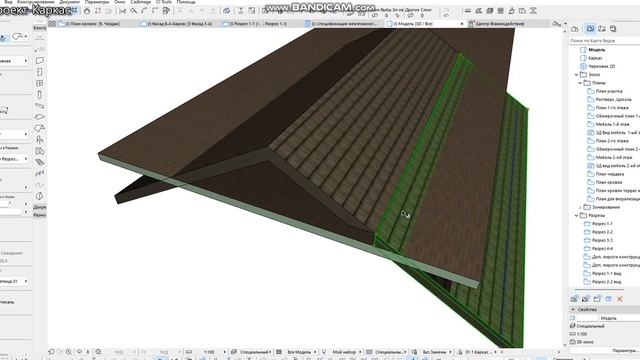640x360 pixels.
Task: Select the Beam tool in toolbox
Action: pos(40,106)
